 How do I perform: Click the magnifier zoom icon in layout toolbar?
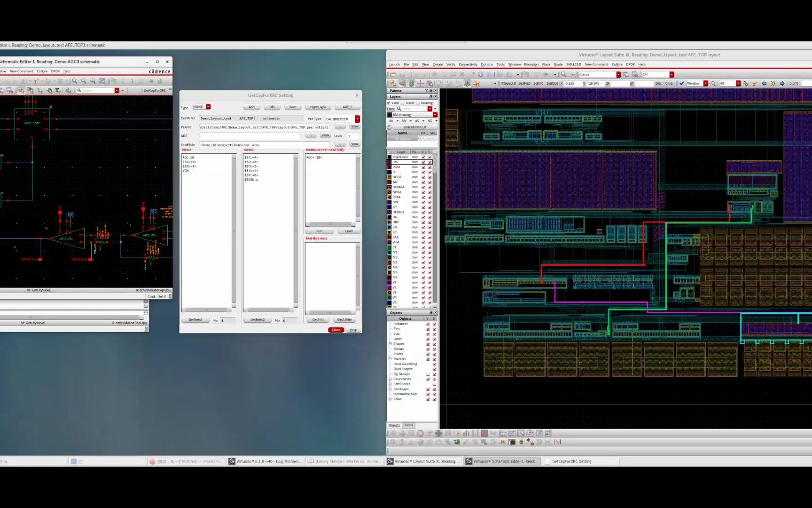coord(563,74)
